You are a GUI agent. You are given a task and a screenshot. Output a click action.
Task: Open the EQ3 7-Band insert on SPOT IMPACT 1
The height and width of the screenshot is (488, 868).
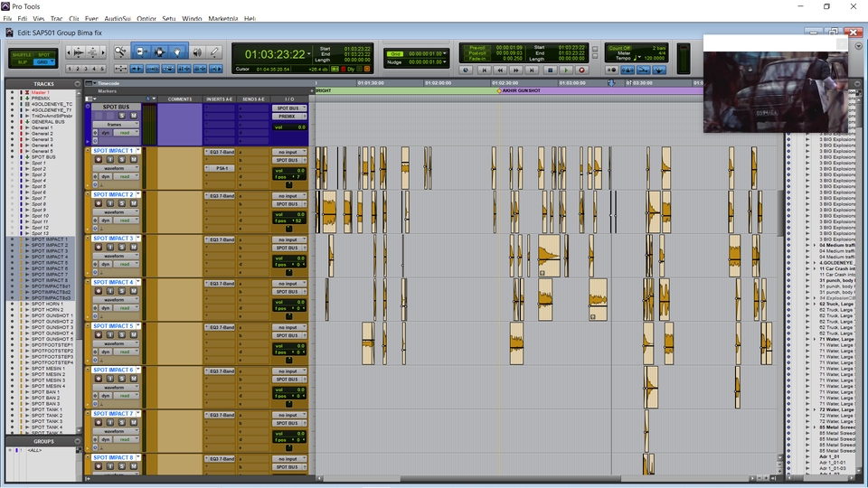tap(220, 152)
